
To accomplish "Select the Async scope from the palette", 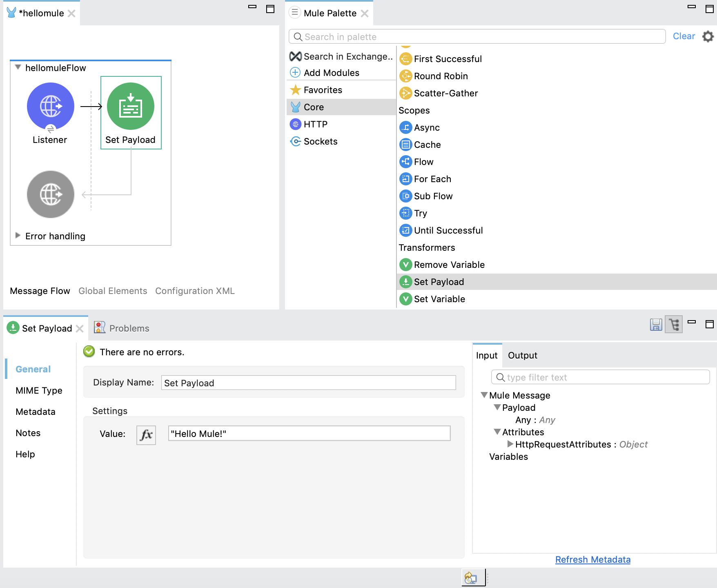I will pyautogui.click(x=426, y=127).
